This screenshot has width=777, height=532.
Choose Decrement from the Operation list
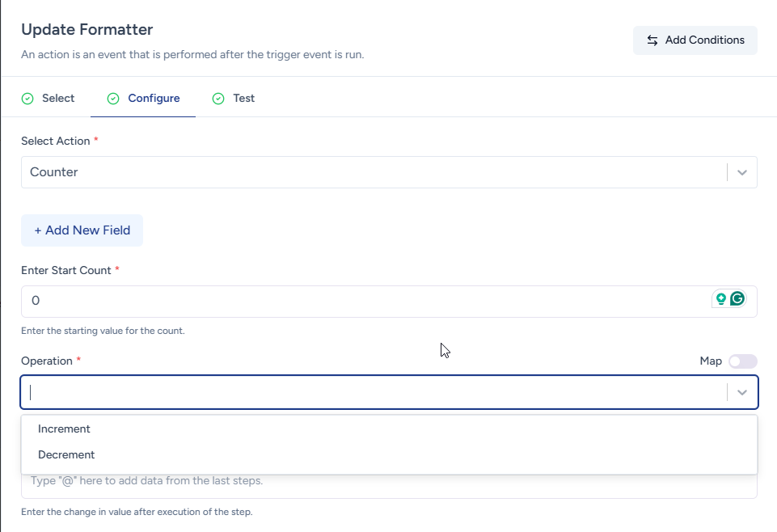66,455
